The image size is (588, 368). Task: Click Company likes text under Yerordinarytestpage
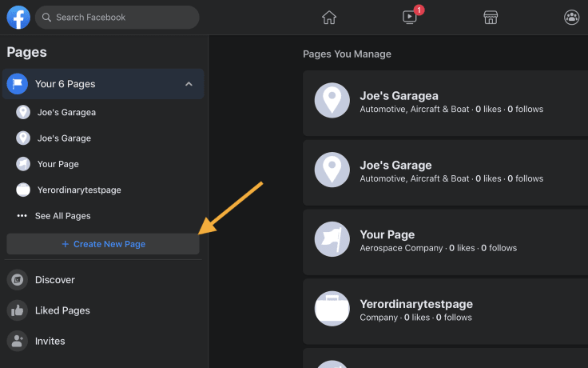[416, 318]
